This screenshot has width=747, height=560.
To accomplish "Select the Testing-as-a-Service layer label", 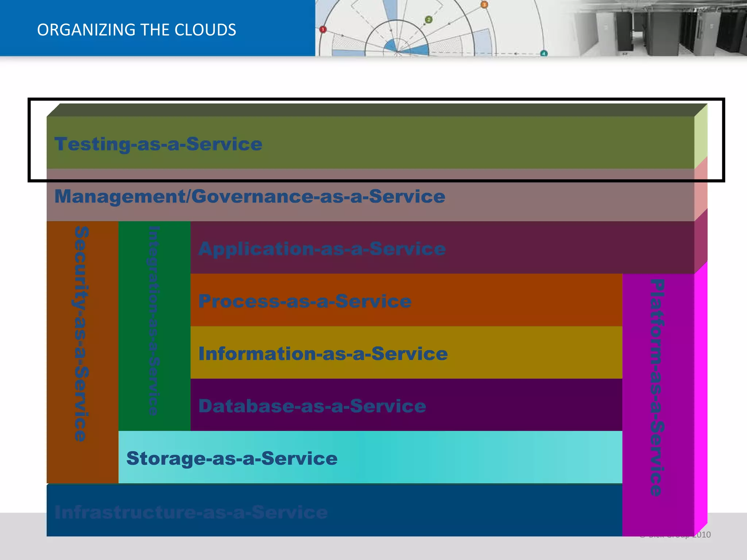I will (x=158, y=144).
